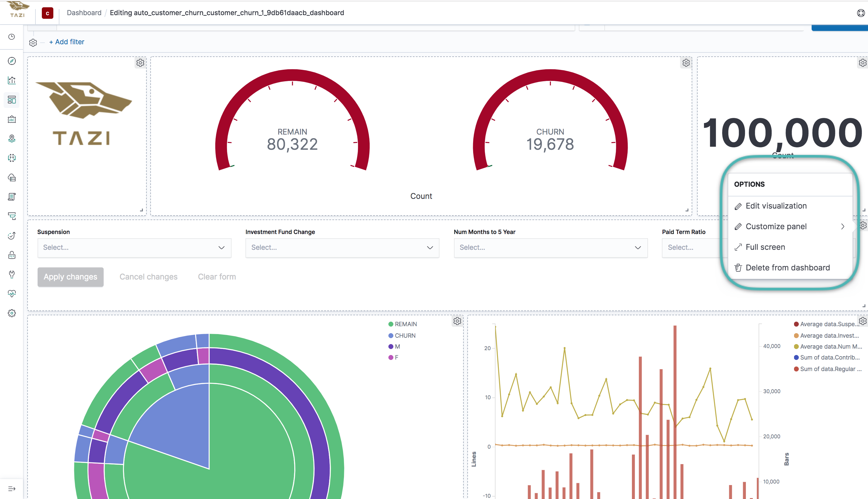The height and width of the screenshot is (499, 868).
Task: Toggle REMAIN legend item in pie chart
Action: [x=402, y=324]
